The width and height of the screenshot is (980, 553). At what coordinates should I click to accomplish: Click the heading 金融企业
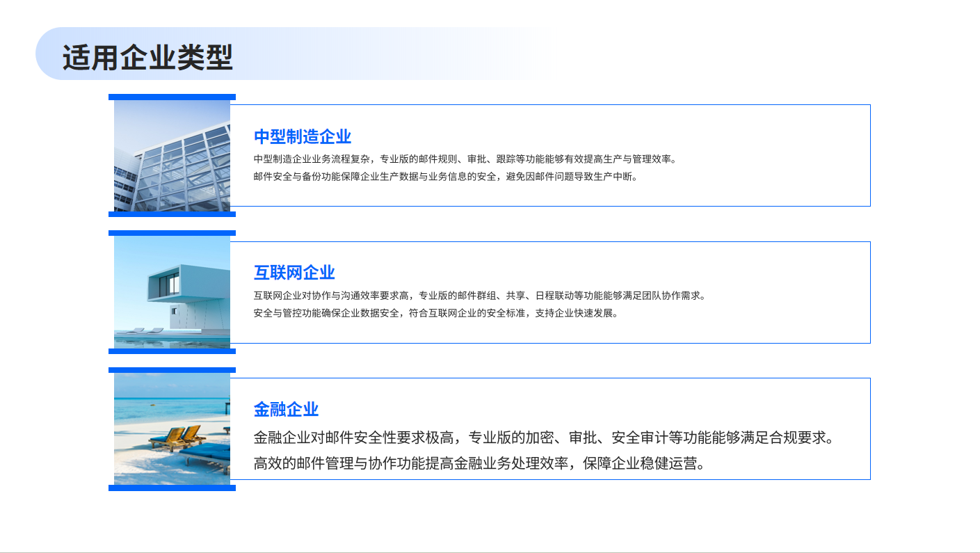pos(286,409)
